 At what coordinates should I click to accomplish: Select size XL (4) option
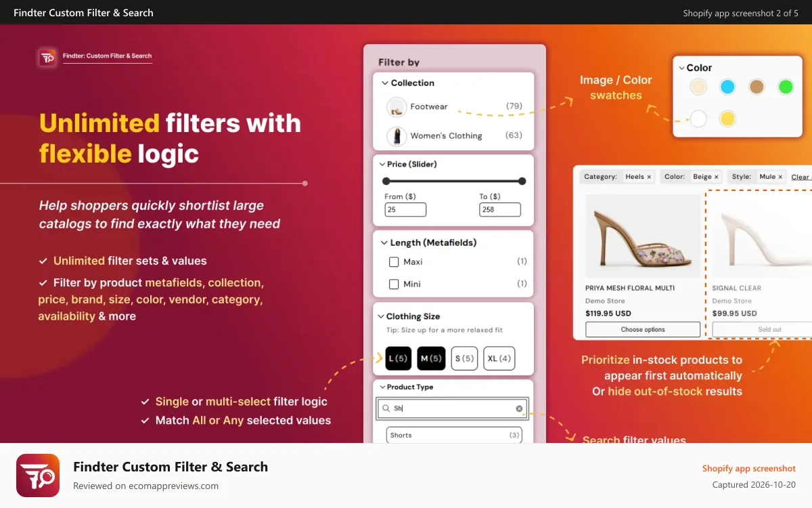499,358
